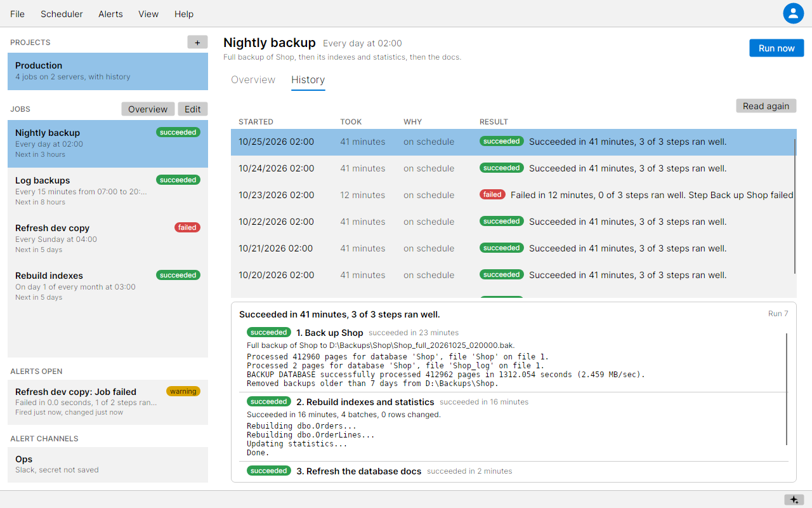Open the File menu

tap(18, 14)
